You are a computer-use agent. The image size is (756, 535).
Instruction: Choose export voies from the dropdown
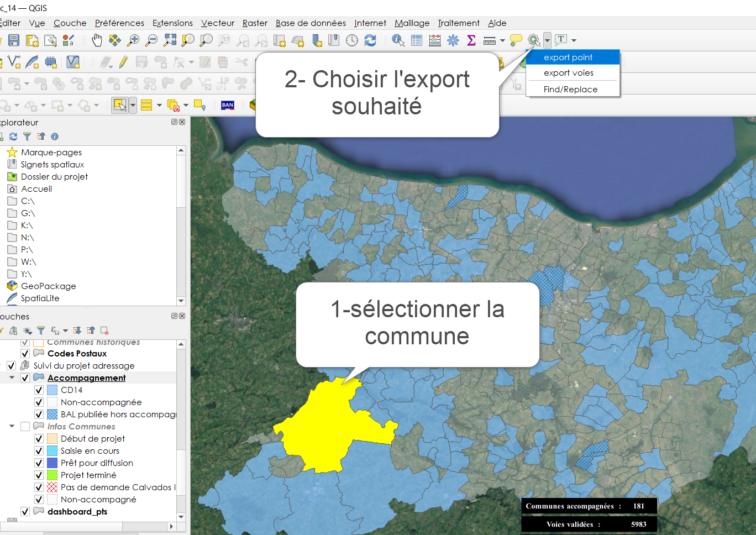573,72
